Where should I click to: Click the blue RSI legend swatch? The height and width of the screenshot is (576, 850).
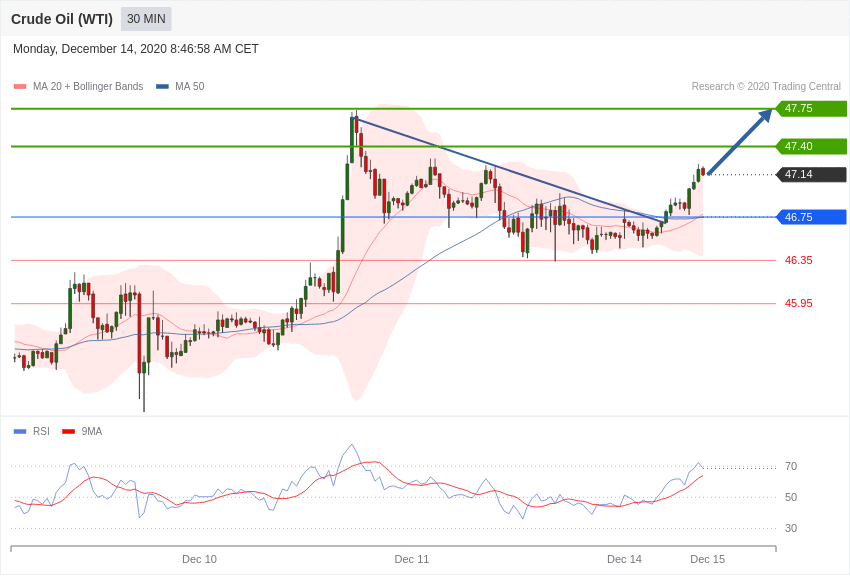(x=20, y=432)
